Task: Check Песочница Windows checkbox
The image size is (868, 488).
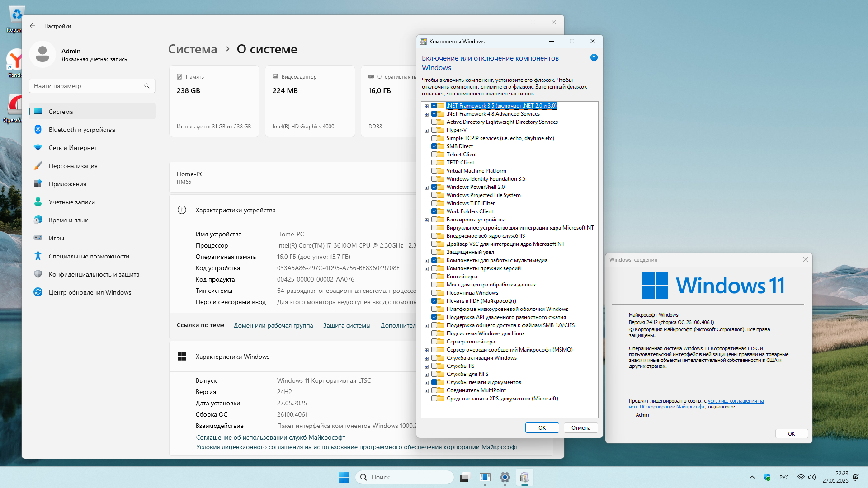Action: [x=434, y=293]
